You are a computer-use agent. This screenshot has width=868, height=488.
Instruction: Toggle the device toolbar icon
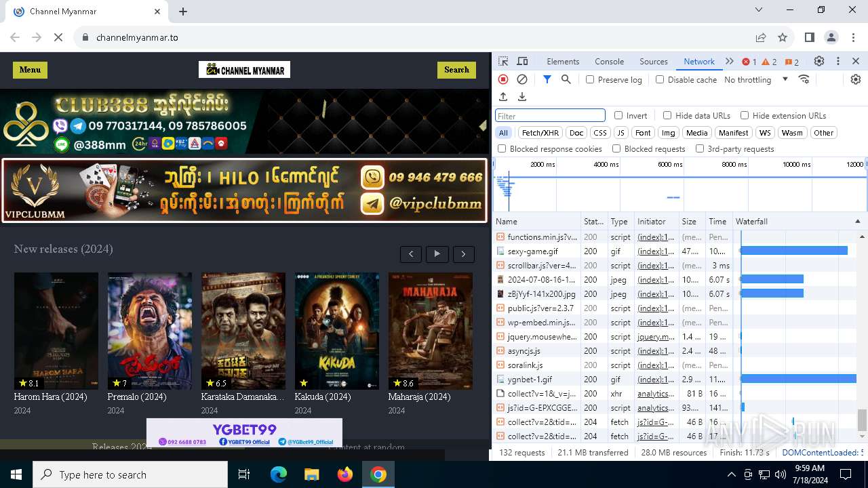pos(522,61)
